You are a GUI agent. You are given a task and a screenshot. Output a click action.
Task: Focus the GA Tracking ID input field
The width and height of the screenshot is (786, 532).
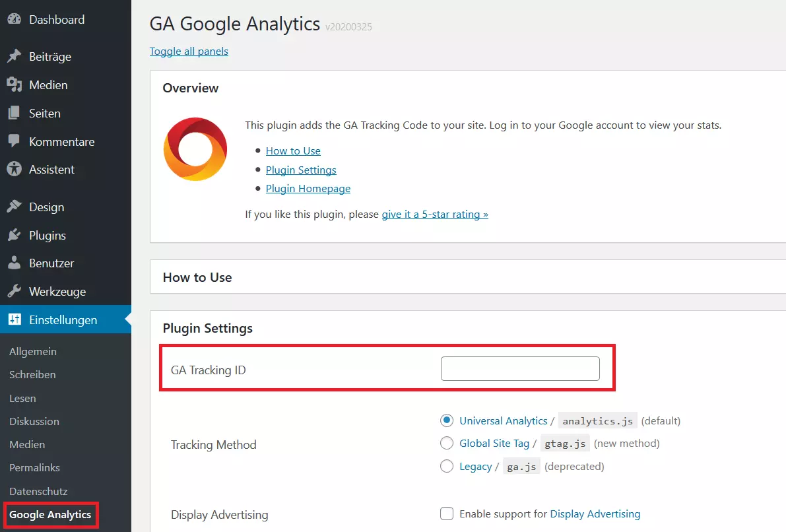[520, 368]
